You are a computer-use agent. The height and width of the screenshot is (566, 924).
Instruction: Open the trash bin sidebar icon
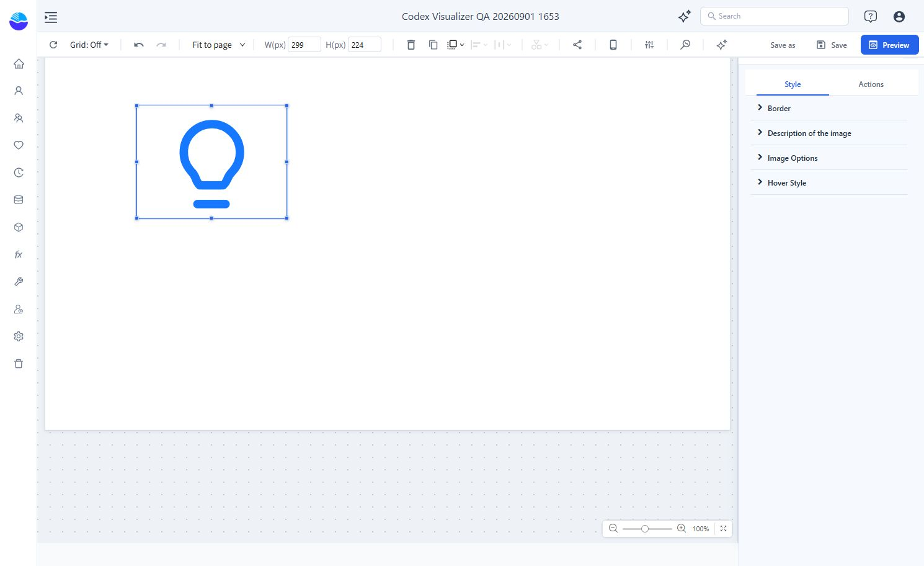pos(19,364)
